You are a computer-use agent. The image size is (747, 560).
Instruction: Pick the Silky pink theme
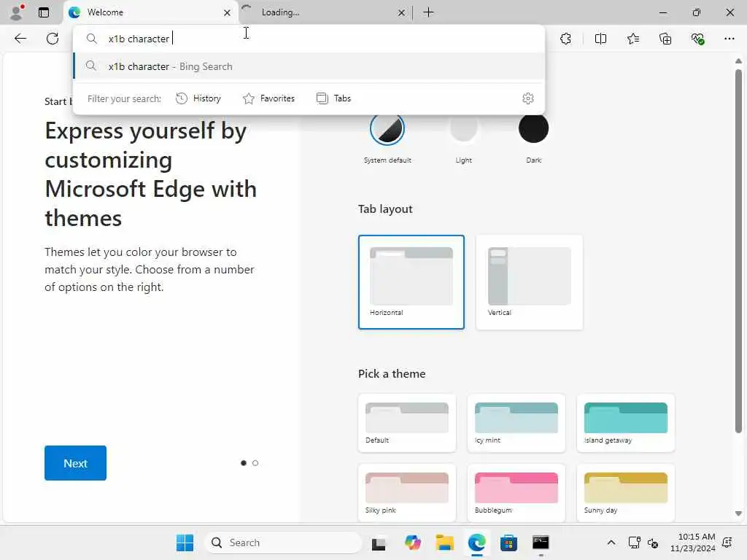(x=407, y=493)
